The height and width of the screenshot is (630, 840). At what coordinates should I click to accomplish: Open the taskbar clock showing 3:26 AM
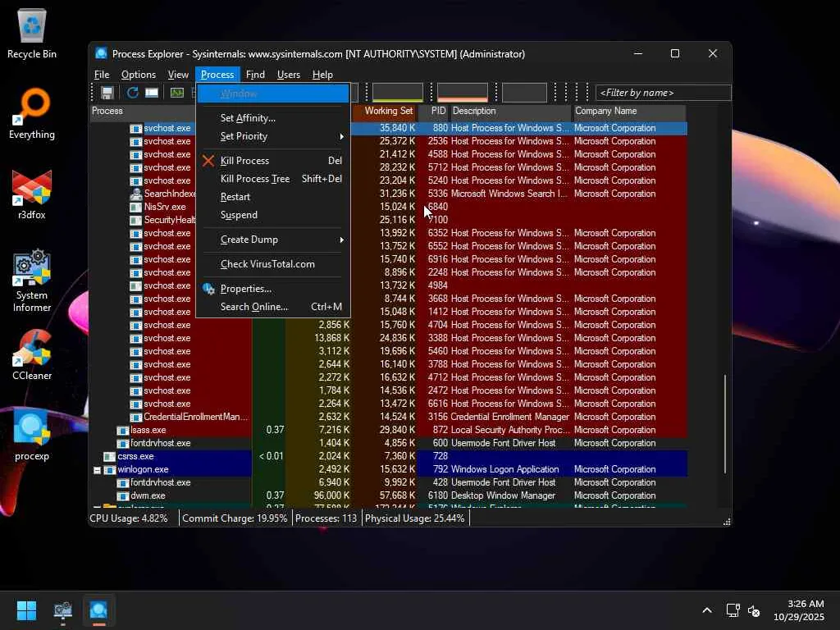point(799,610)
